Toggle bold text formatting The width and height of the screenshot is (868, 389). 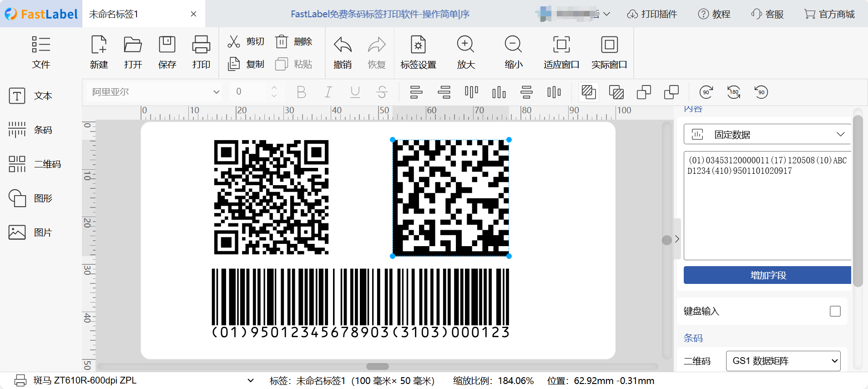pos(301,92)
